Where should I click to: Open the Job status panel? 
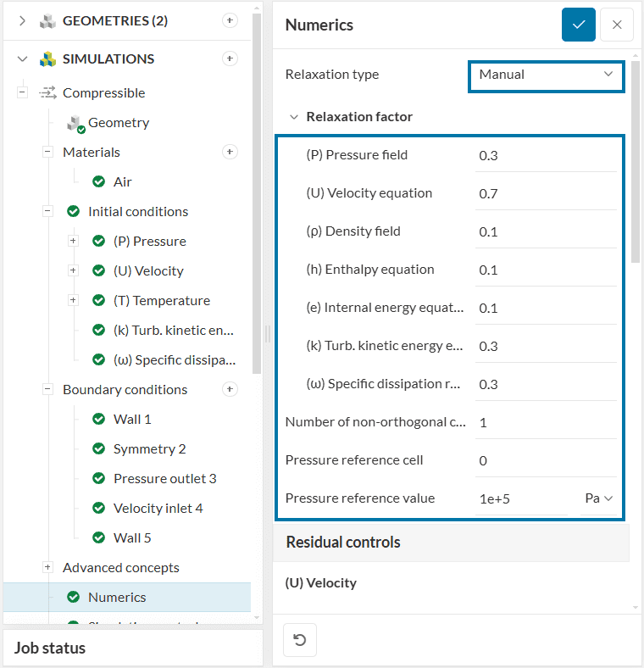(50, 649)
